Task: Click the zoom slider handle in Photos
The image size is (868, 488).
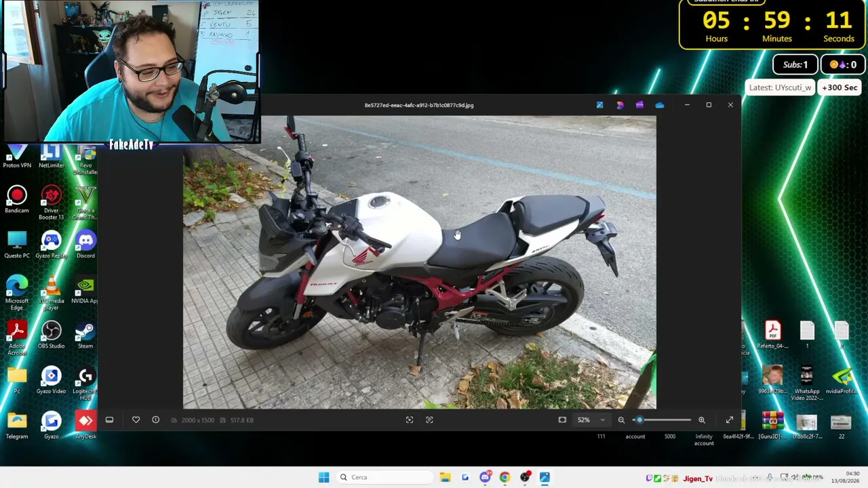Action: [x=639, y=420]
